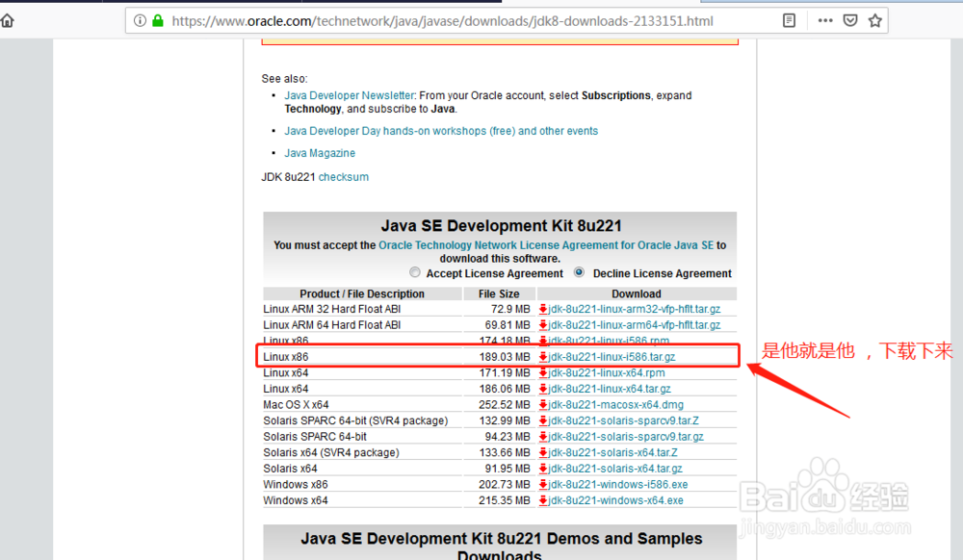Click download arrow for linux-arm64 tar.gz
This screenshot has height=560, width=963.
click(543, 325)
